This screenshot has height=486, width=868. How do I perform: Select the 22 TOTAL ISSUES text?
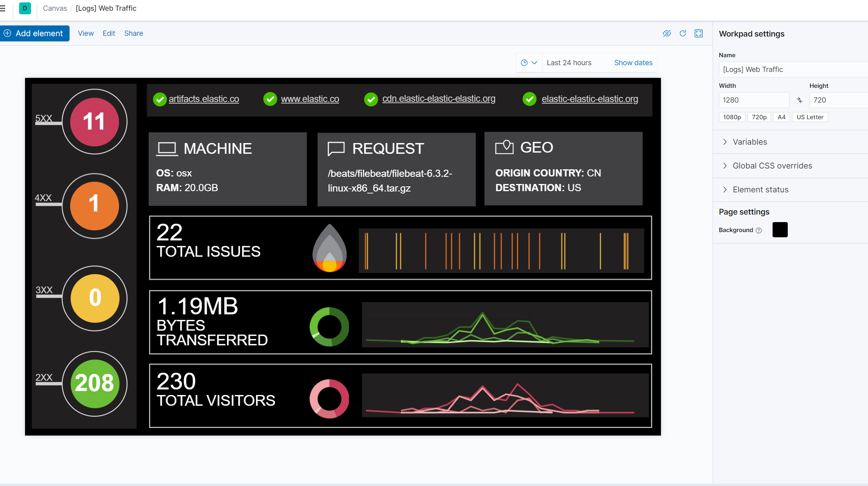point(208,241)
